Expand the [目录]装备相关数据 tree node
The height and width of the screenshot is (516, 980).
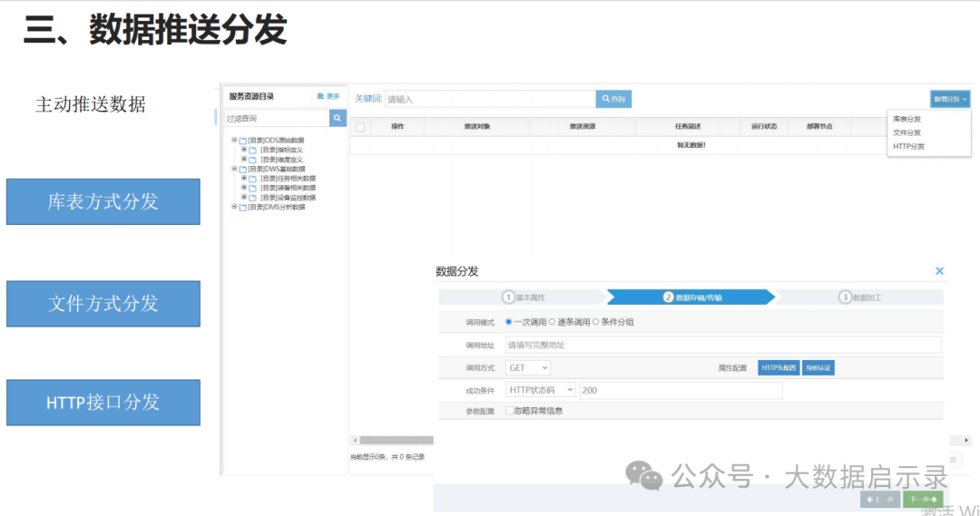click(244, 188)
